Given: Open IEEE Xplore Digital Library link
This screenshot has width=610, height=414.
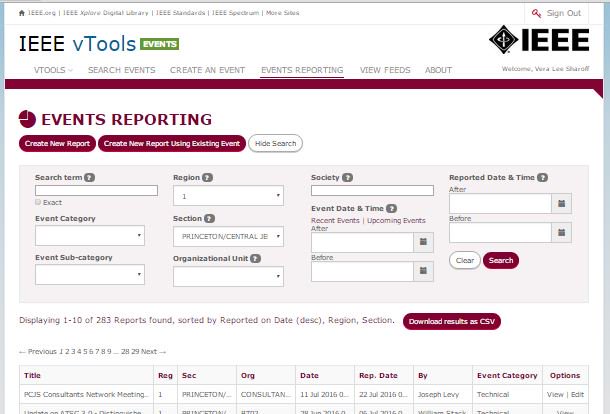Looking at the screenshot, I should [105, 13].
